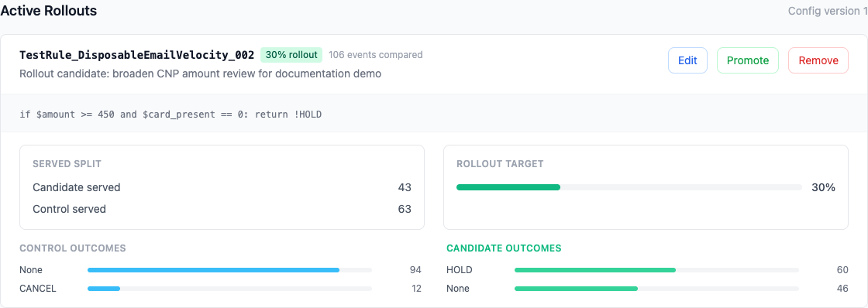Click the rollout description text
The image size is (868, 308).
[201, 74]
